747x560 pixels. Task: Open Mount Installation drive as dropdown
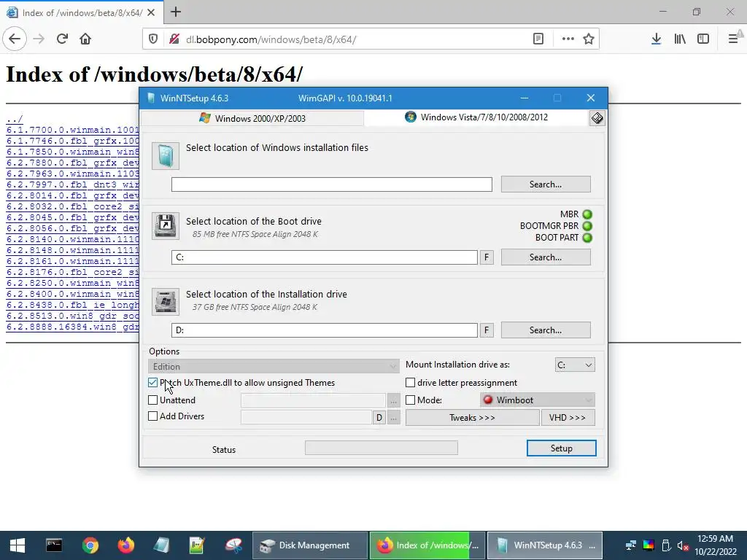575,365
